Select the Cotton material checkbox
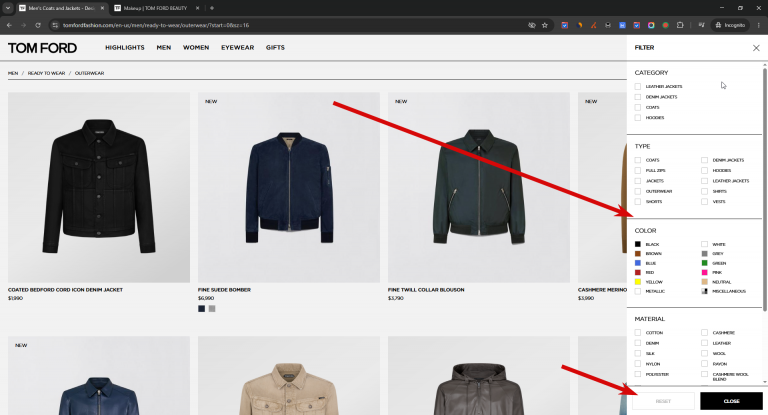 click(638, 332)
